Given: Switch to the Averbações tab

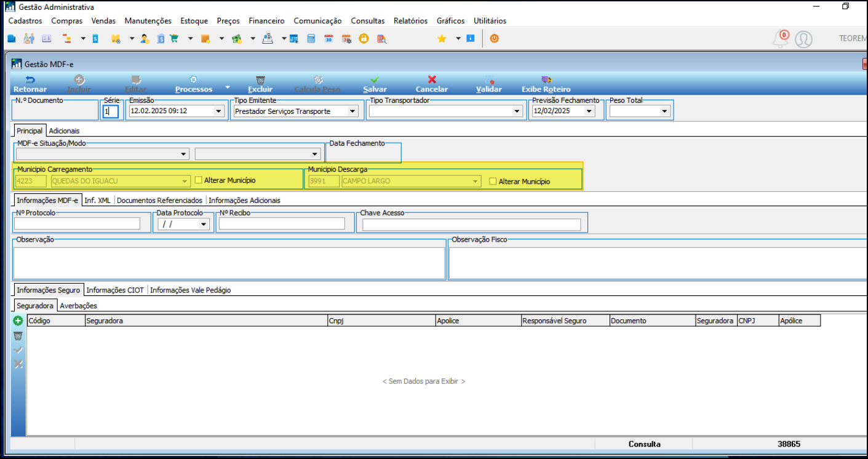Looking at the screenshot, I should click(x=78, y=305).
